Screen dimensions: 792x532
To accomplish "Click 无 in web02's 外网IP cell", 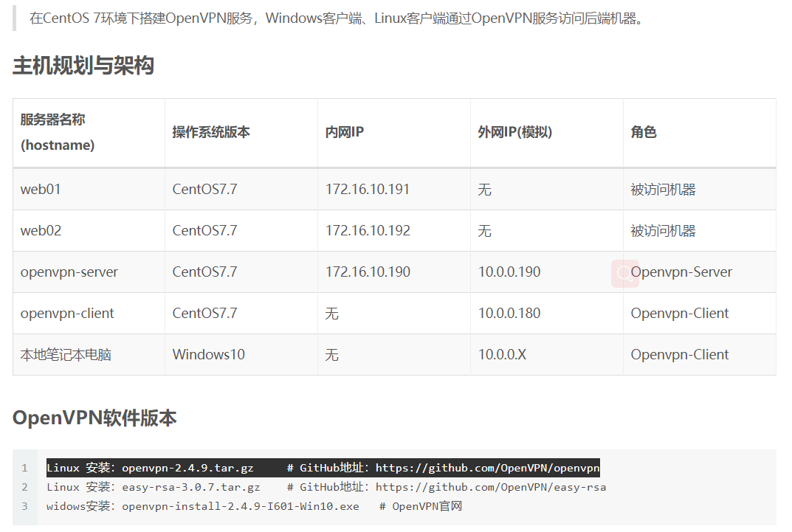I will click(484, 231).
